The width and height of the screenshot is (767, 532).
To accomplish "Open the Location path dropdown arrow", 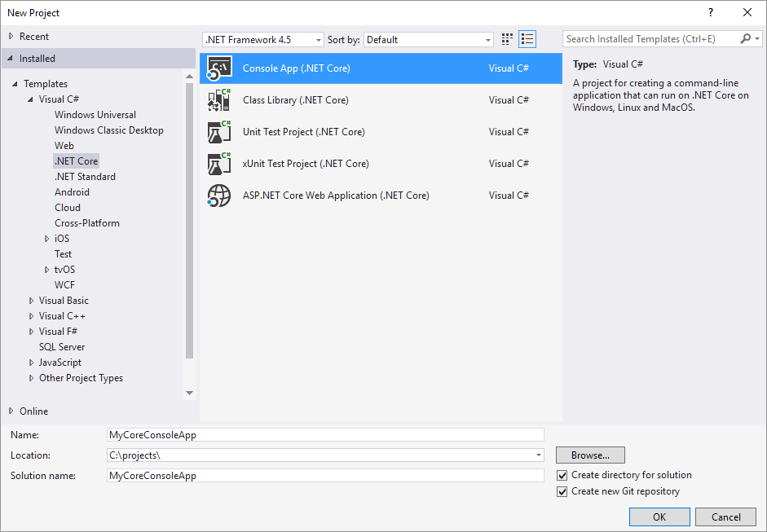I will pos(537,455).
